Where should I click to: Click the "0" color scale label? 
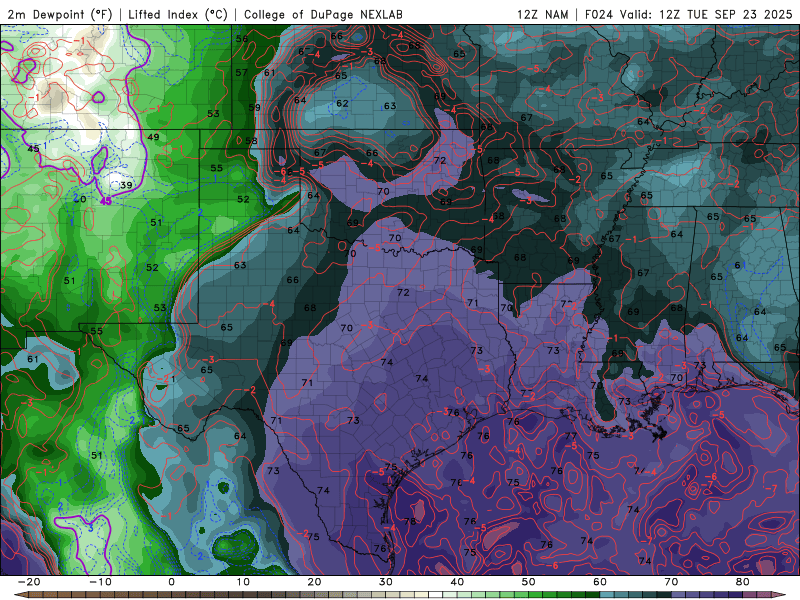pos(171,582)
